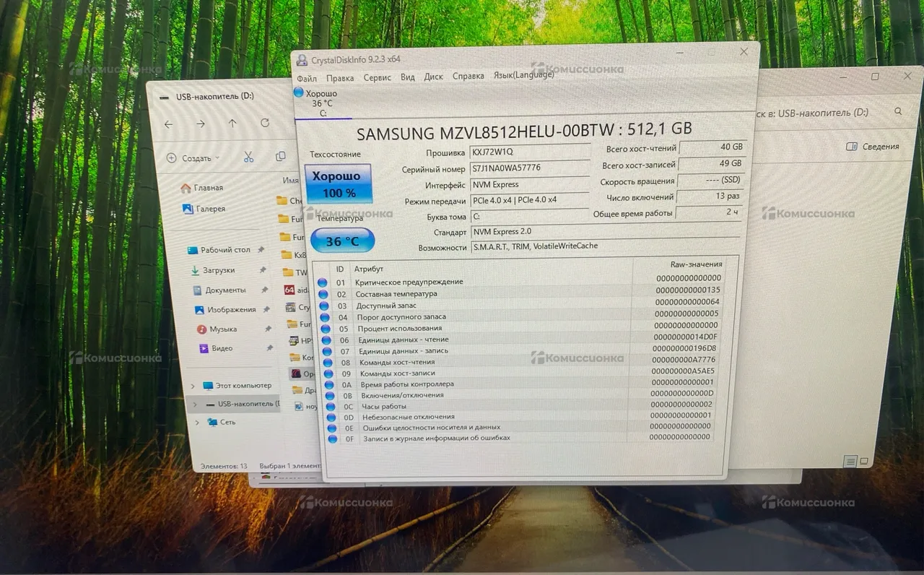This screenshot has width=924, height=575.
Task: Switch to the large icons view
Action: (865, 461)
